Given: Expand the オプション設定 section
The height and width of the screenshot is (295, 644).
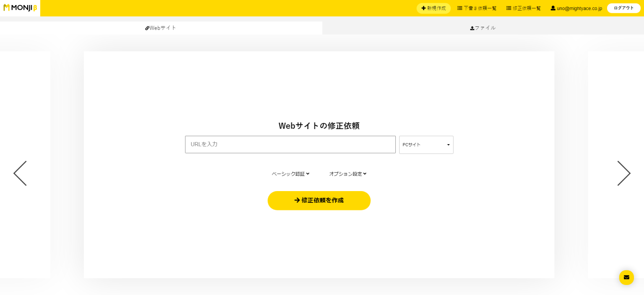Looking at the screenshot, I should (348, 173).
